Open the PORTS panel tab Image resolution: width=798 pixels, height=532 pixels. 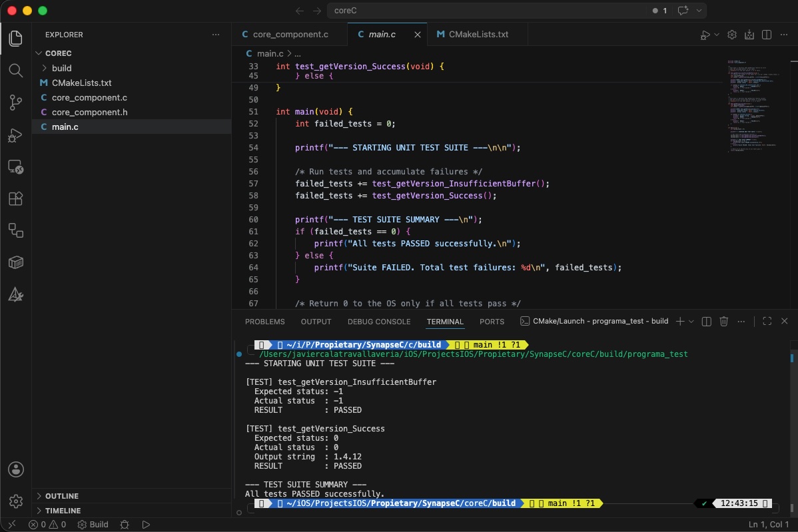tap(492, 322)
